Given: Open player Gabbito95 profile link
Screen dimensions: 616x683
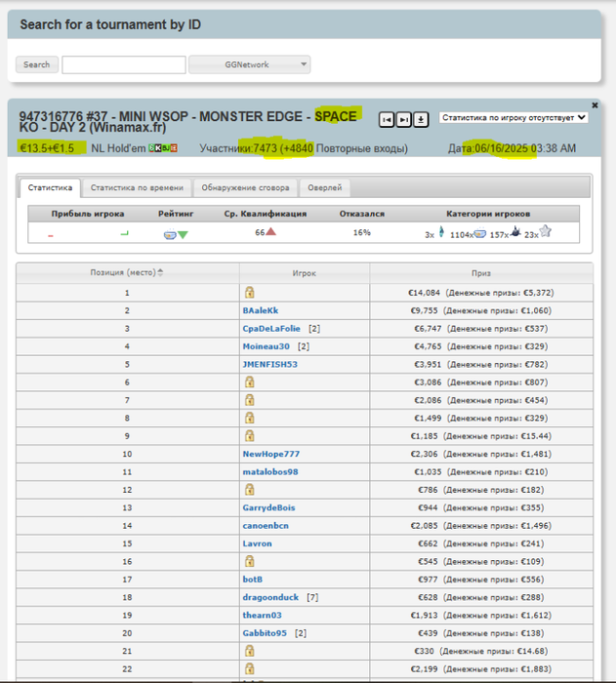Looking at the screenshot, I should pyautogui.click(x=265, y=633).
